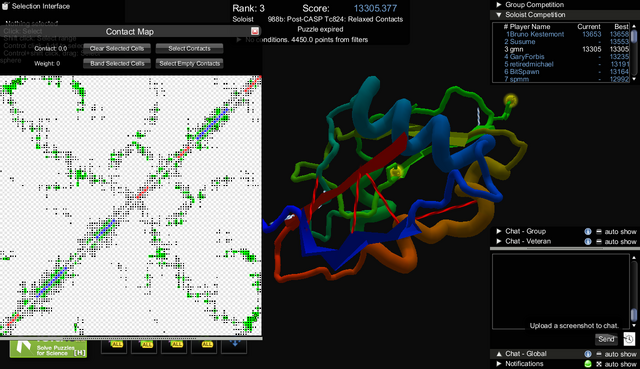Viewport: 640px width, 369px height.
Task: Click the blue arrow tool in bottom toolbar
Action: 234,344
